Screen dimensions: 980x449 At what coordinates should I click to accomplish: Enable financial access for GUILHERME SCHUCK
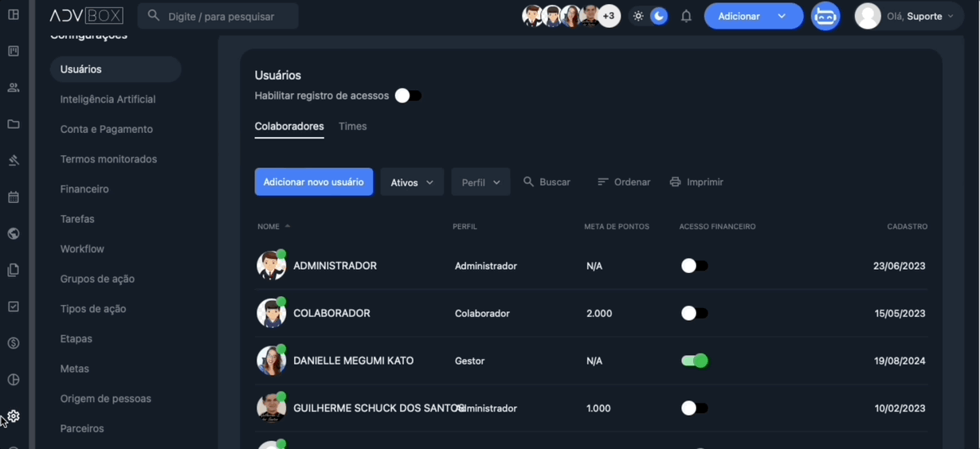pyautogui.click(x=694, y=408)
